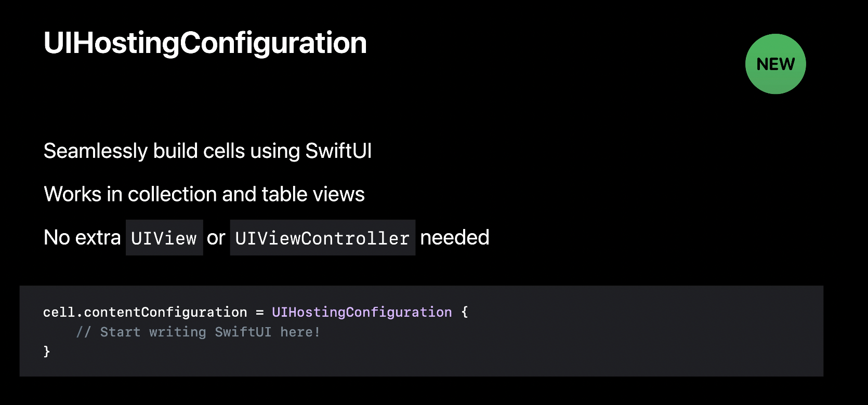Click the No extra text
Screen dimensions: 868x405
click(x=82, y=237)
